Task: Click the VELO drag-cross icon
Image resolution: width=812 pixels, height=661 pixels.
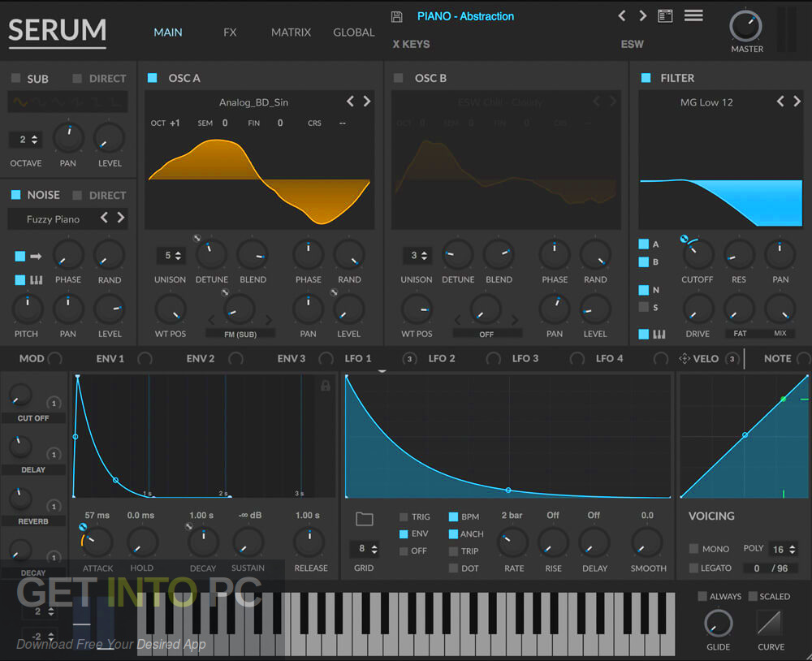Action: (x=684, y=358)
